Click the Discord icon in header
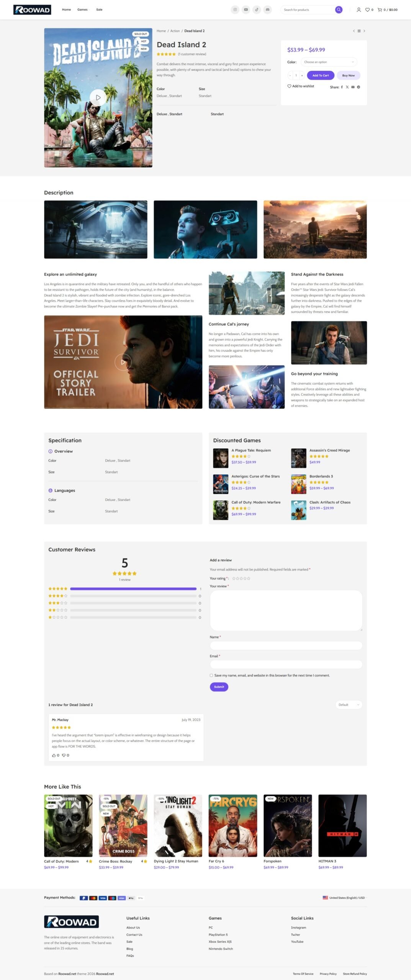Screen dimensions: 411x980 click(267, 10)
